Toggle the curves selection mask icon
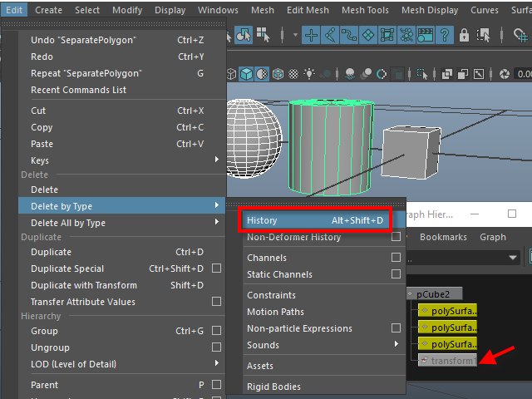Viewport: 532px width, 399px height. tap(349, 35)
